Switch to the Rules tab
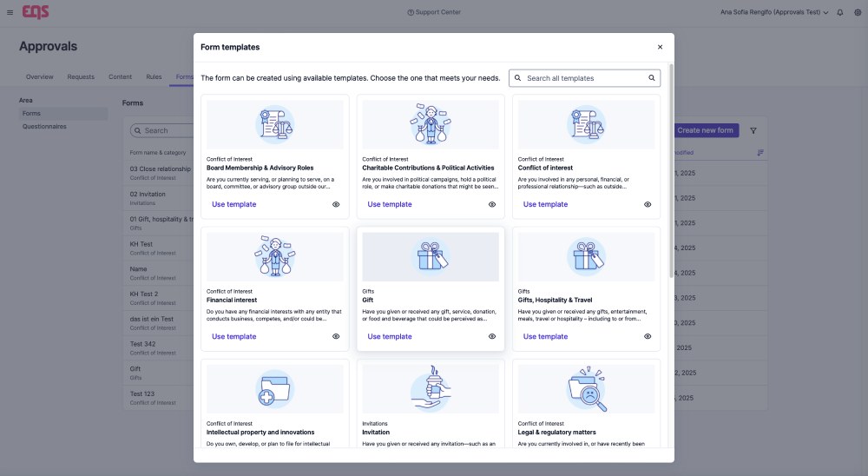This screenshot has width=868, height=476. (x=154, y=76)
